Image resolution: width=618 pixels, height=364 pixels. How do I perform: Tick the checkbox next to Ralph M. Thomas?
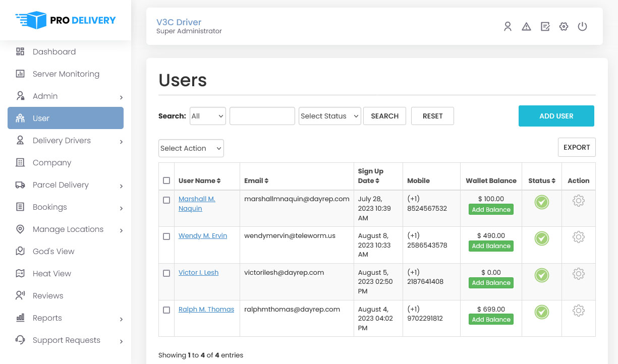tap(166, 310)
